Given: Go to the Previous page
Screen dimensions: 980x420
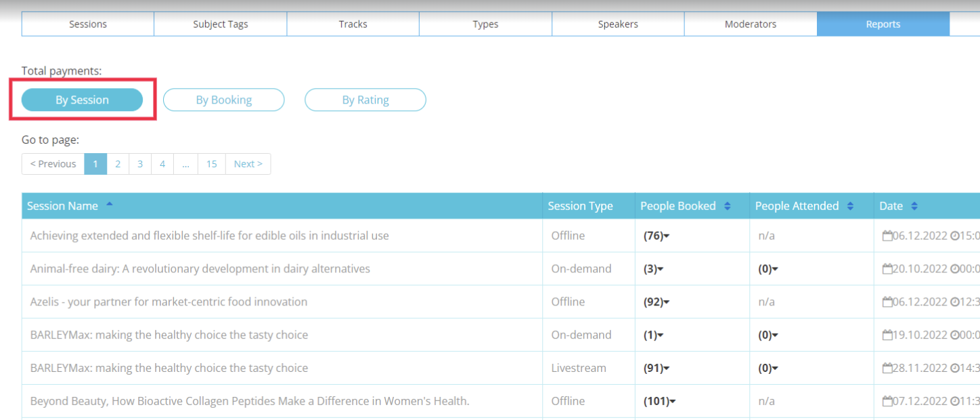Looking at the screenshot, I should tap(53, 164).
